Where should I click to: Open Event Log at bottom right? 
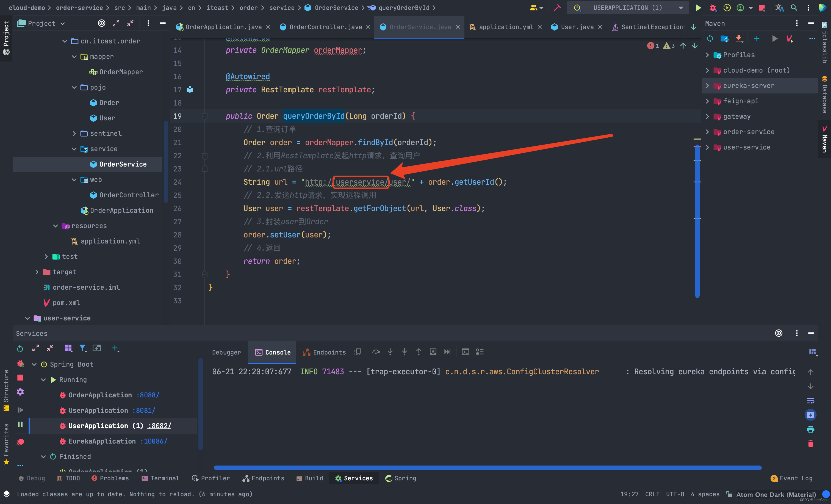[791, 478]
